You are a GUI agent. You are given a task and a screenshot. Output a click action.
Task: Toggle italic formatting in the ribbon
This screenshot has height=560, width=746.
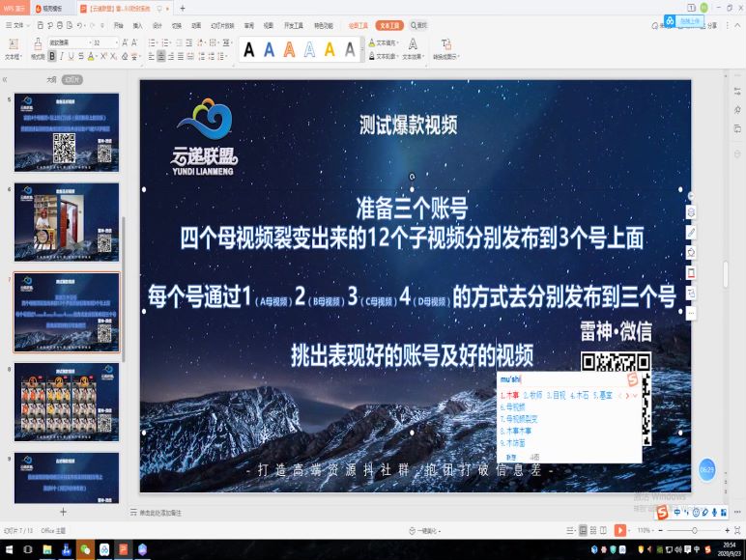(62, 56)
